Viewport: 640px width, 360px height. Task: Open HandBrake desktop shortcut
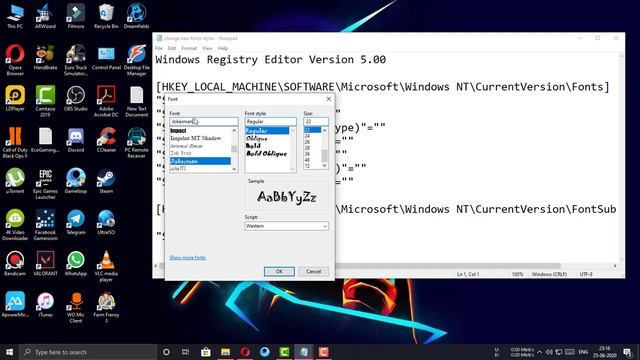pyautogui.click(x=45, y=57)
